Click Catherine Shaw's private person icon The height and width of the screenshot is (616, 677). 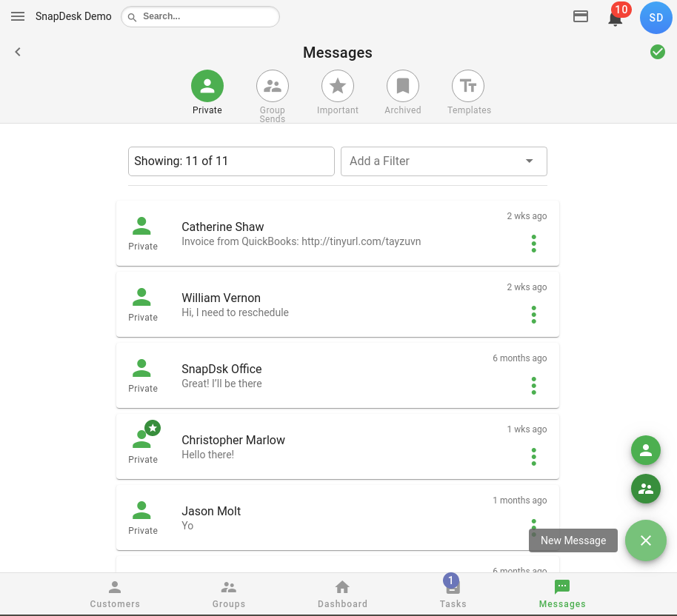click(141, 226)
